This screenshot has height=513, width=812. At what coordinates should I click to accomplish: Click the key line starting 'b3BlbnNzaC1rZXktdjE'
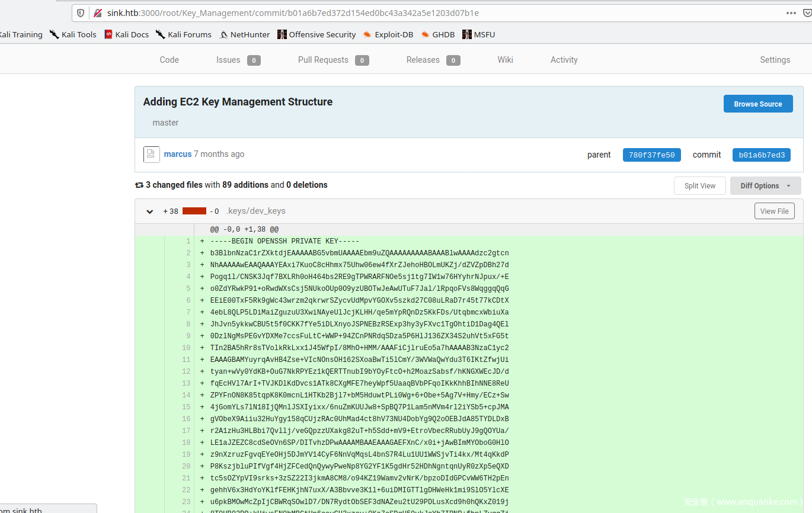359,253
